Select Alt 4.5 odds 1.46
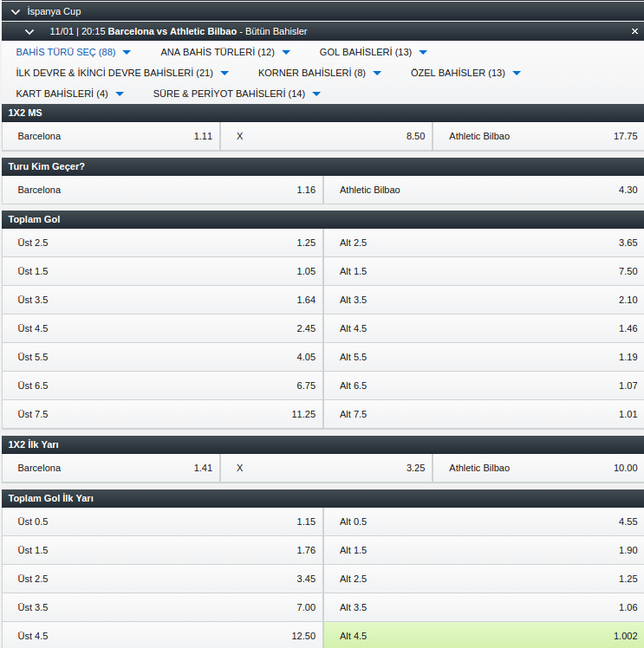Image resolution: width=644 pixels, height=648 pixels. (x=484, y=328)
